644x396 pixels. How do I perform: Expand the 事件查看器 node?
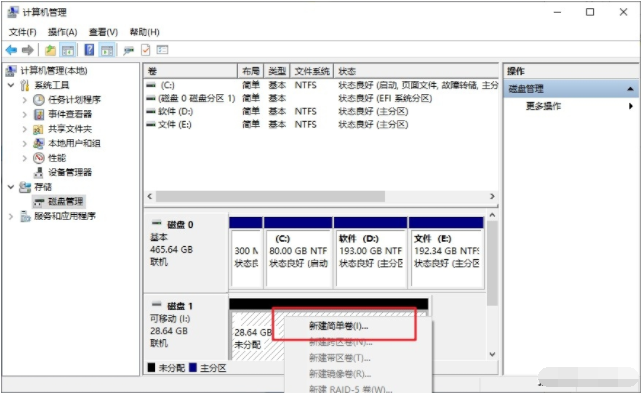click(x=24, y=114)
